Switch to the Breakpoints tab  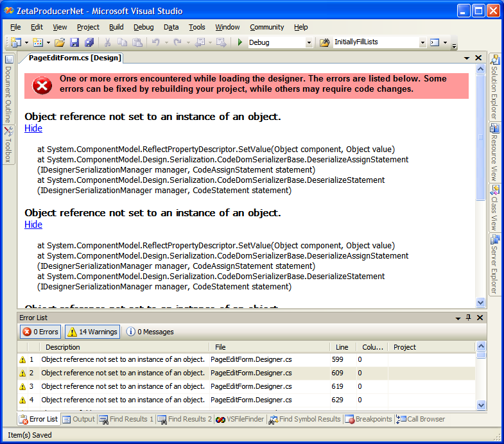(369, 419)
